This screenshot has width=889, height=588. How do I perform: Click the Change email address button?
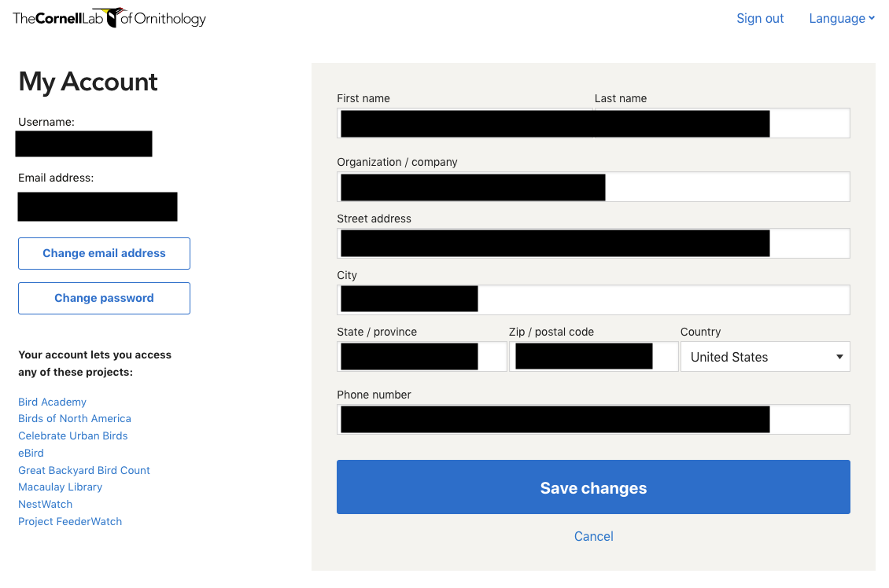[105, 253]
